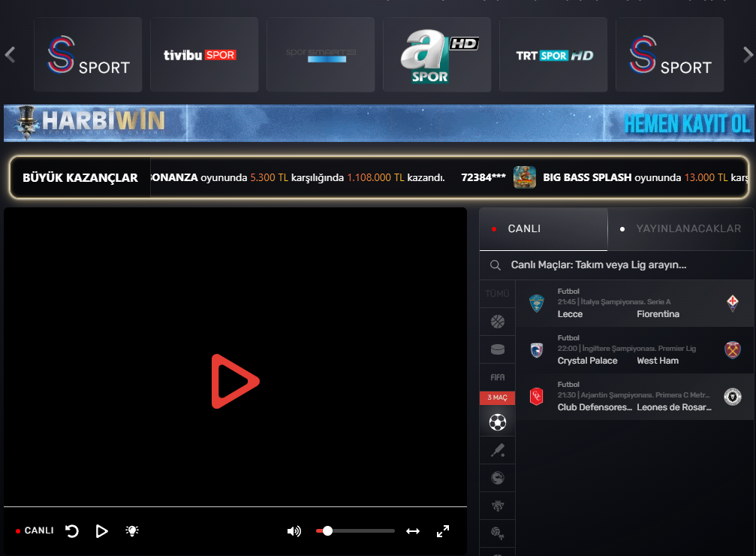Image resolution: width=756 pixels, height=556 pixels.
Task: Open the HarbiWin banner logo
Action: pos(91,122)
